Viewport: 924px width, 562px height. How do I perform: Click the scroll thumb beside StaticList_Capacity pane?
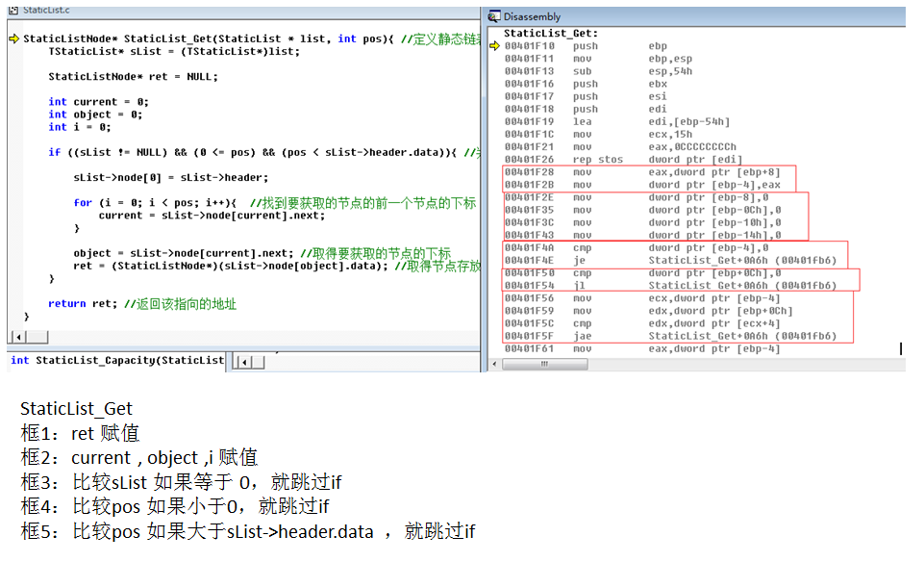coord(258,362)
